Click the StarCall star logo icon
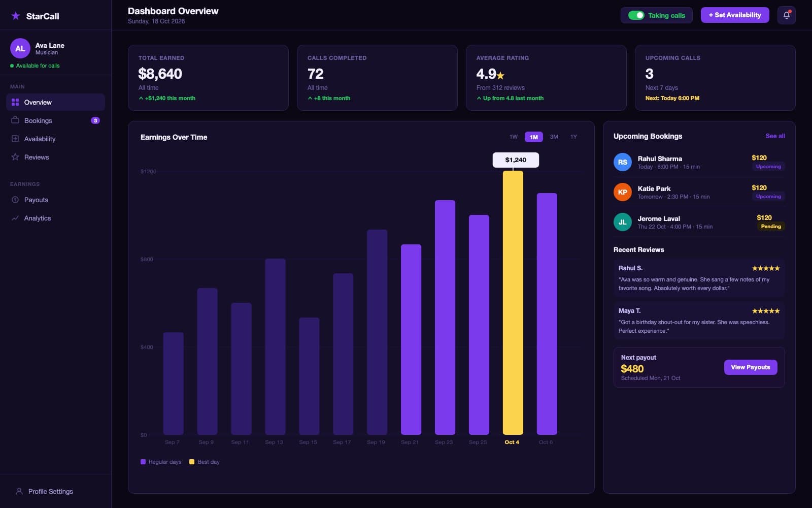The width and height of the screenshot is (812, 508). 16,16
